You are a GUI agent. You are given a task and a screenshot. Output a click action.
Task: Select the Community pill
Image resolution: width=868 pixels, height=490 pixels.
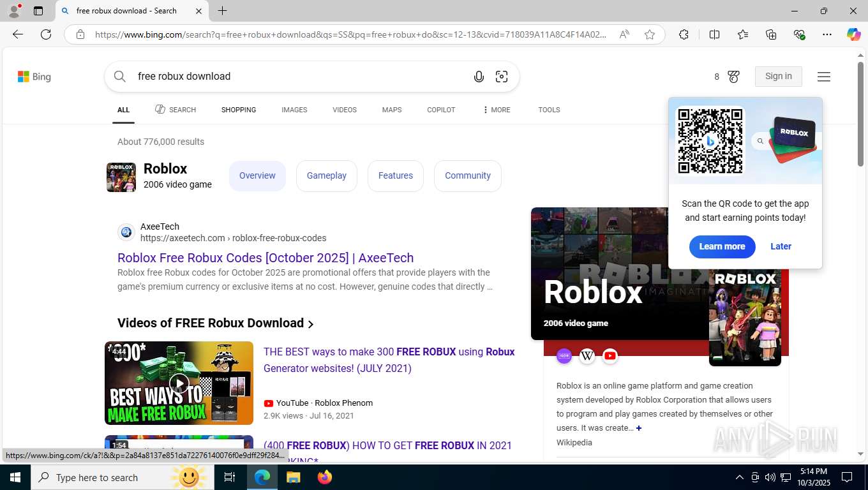468,175
